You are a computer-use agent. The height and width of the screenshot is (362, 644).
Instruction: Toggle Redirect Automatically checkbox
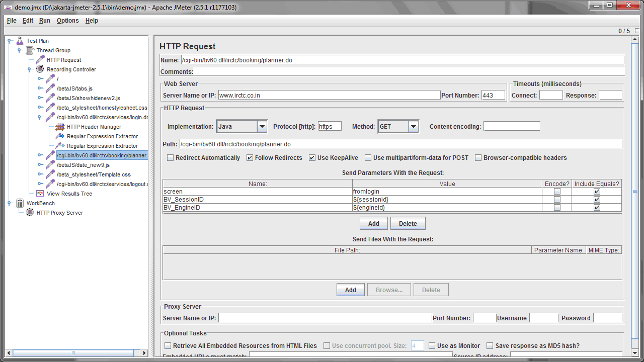171,158
